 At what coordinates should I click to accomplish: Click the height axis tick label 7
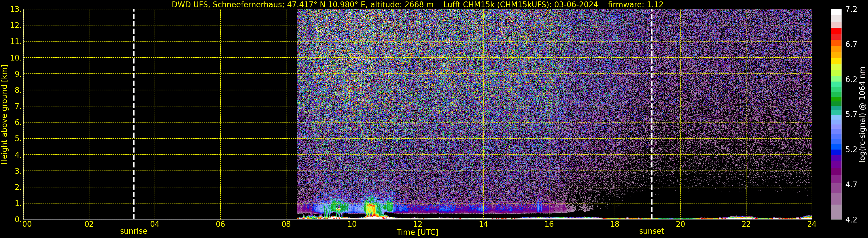coord(18,107)
